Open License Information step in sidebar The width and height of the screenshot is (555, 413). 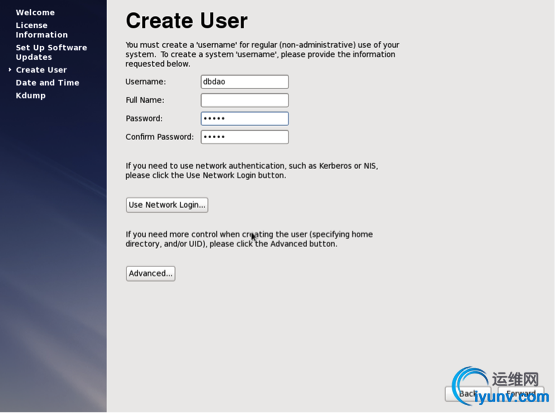(41, 30)
